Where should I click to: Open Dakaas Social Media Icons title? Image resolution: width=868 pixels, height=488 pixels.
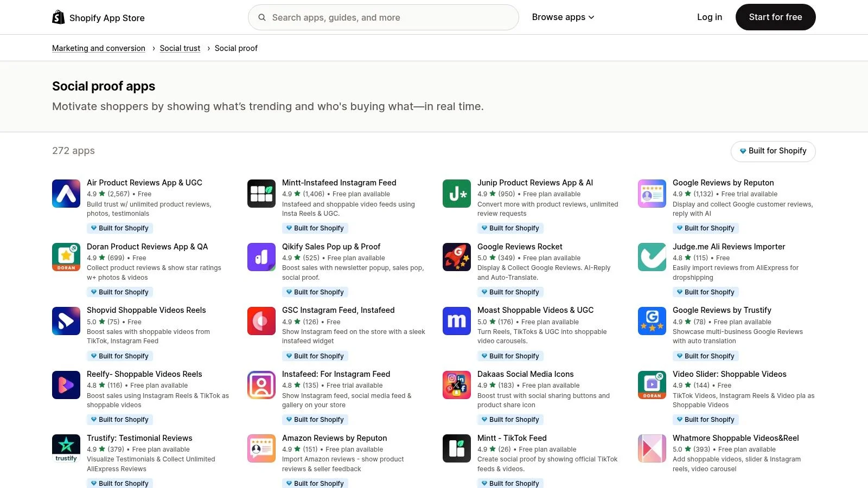click(x=525, y=374)
